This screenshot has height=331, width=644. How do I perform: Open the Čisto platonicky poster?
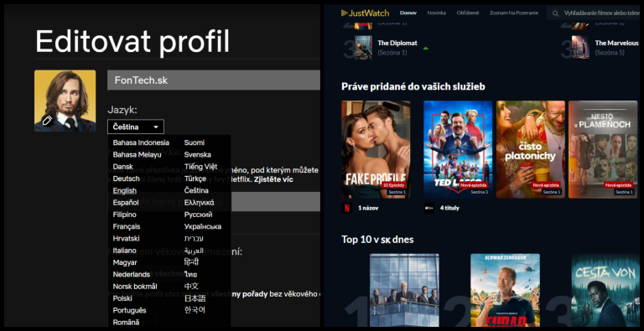pos(531,149)
